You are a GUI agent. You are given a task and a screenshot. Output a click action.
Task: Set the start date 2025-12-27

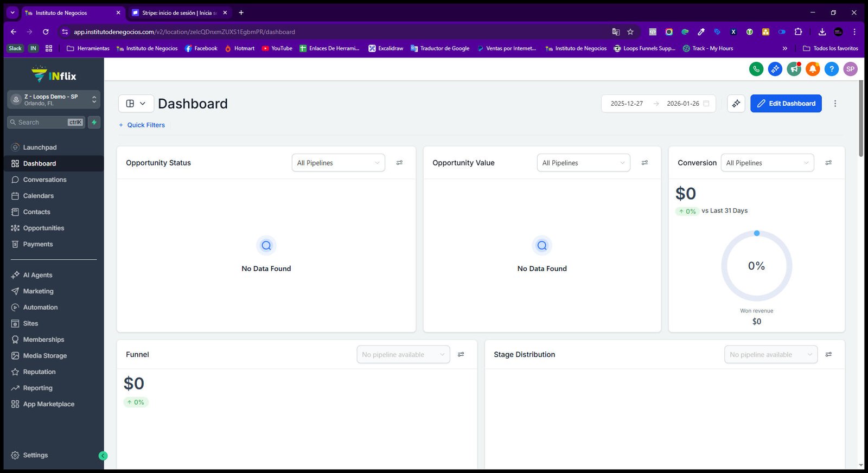click(627, 104)
